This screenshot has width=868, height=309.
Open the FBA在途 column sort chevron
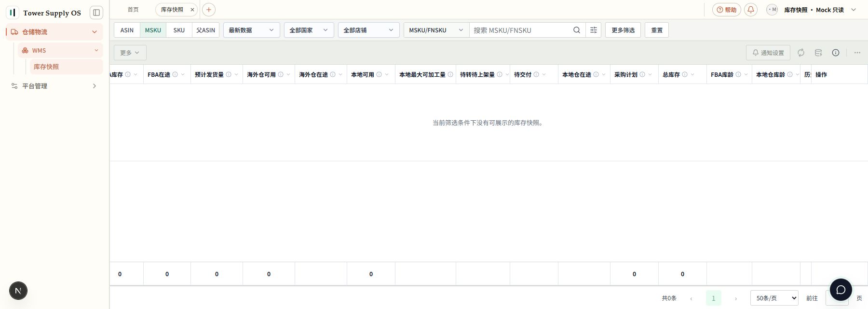point(183,74)
